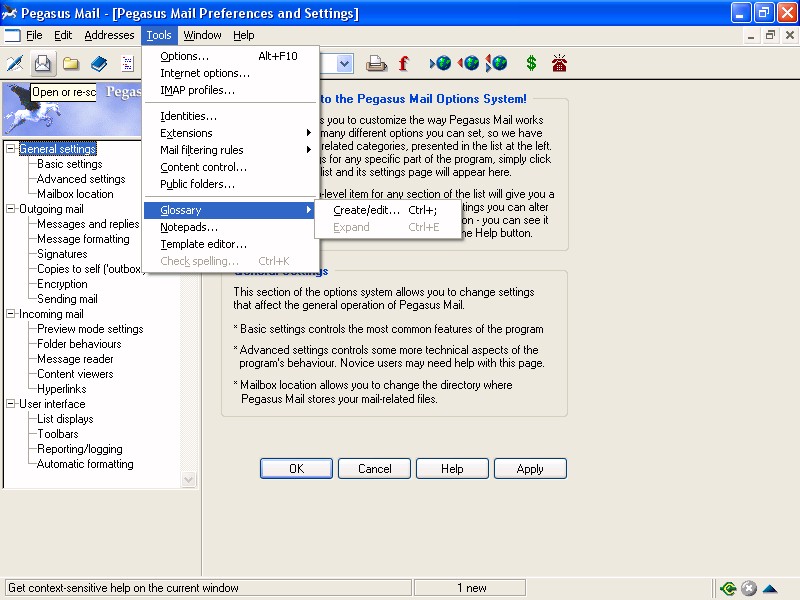Click the grey round status bar icon
The image size is (800, 600).
(748, 588)
